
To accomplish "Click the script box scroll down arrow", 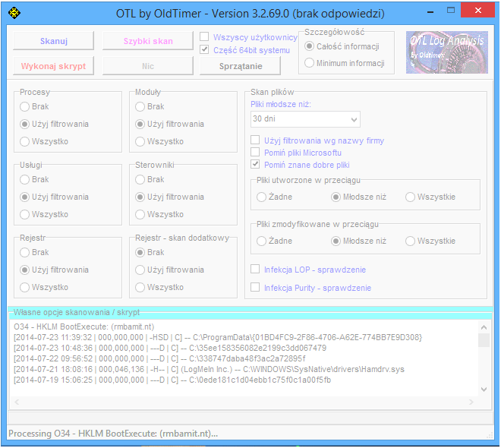I will 484,390.
